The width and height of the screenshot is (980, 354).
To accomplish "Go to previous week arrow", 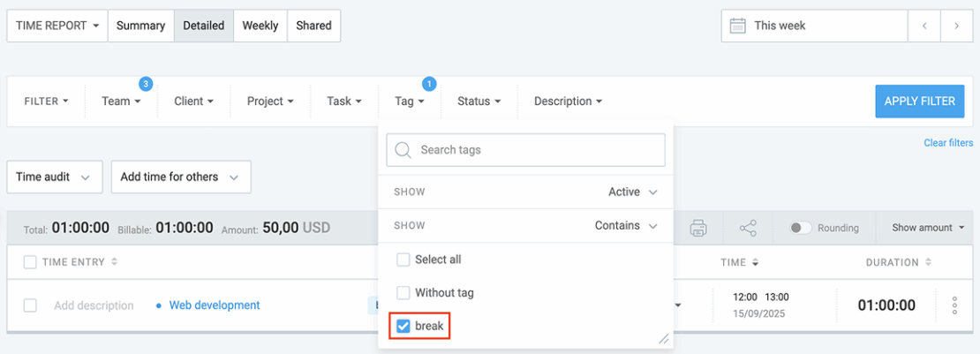I will [924, 26].
